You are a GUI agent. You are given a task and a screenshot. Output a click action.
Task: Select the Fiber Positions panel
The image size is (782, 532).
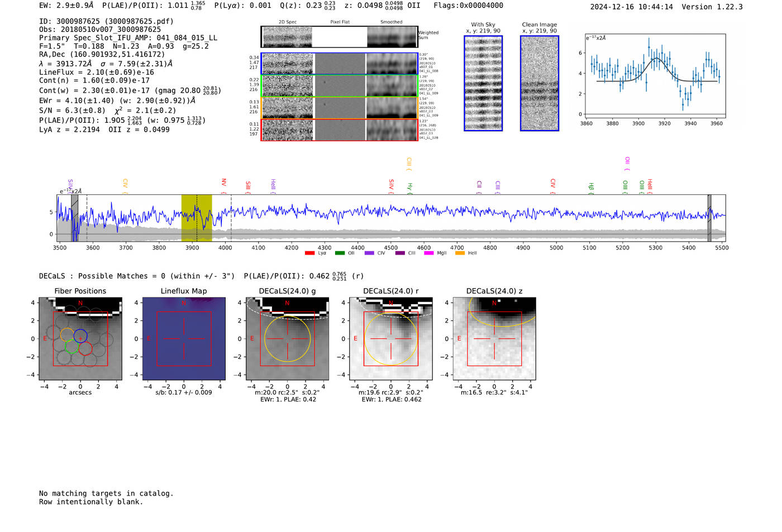pyautogui.click(x=80, y=338)
